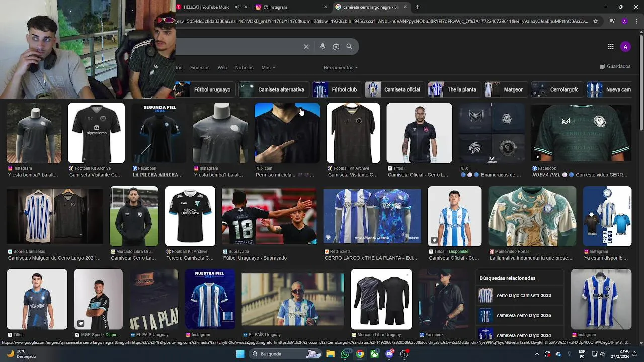The image size is (644, 362).
Task: Open a new browser tab
Action: click(417, 7)
